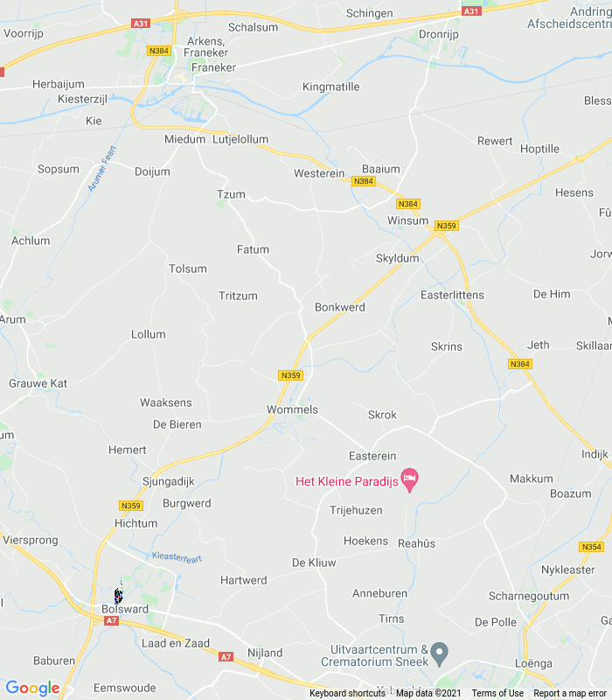The image size is (612, 700).
Task: Click the N384 shield near Jeth
Action: (x=520, y=364)
